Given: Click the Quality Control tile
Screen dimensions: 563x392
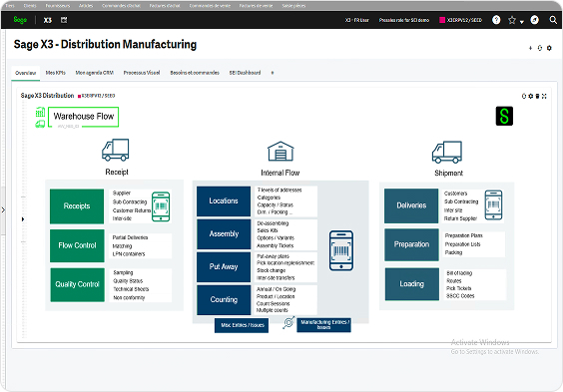Looking at the screenshot, I should (77, 284).
